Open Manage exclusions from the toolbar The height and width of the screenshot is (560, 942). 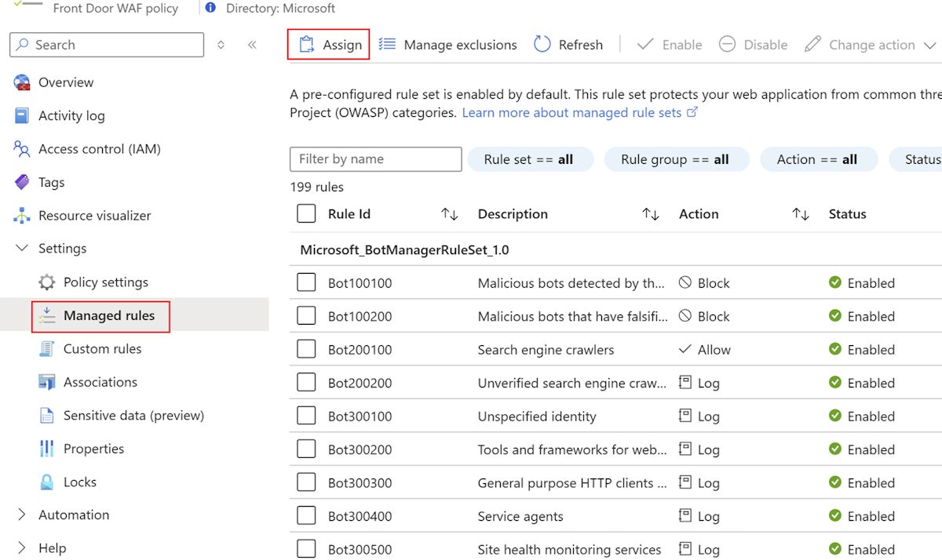pos(447,45)
